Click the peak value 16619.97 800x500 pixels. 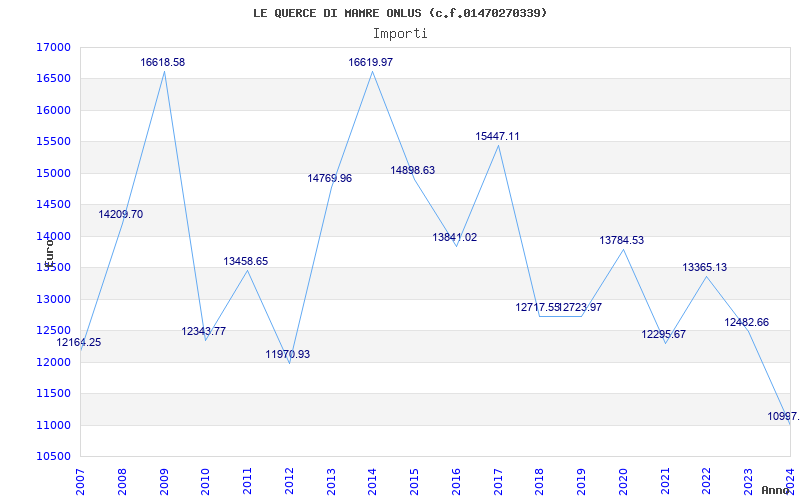click(371, 62)
